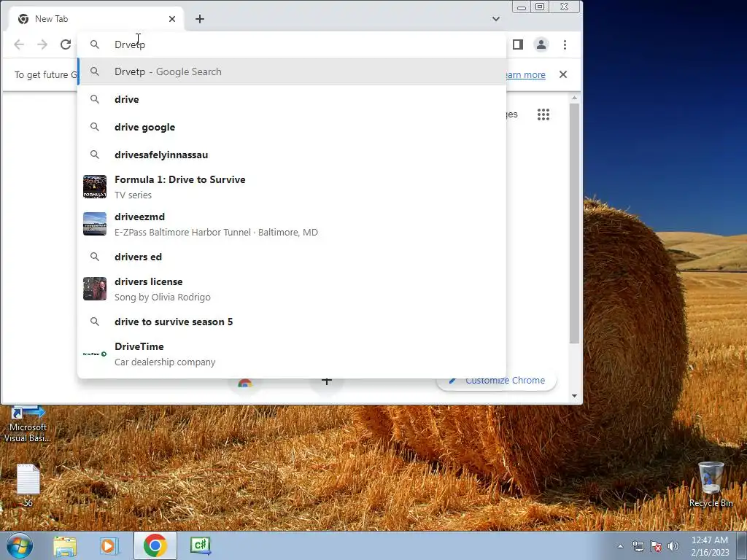Click the Formula 1 thumbnail image
The width and height of the screenshot is (747, 560).
[95, 187]
